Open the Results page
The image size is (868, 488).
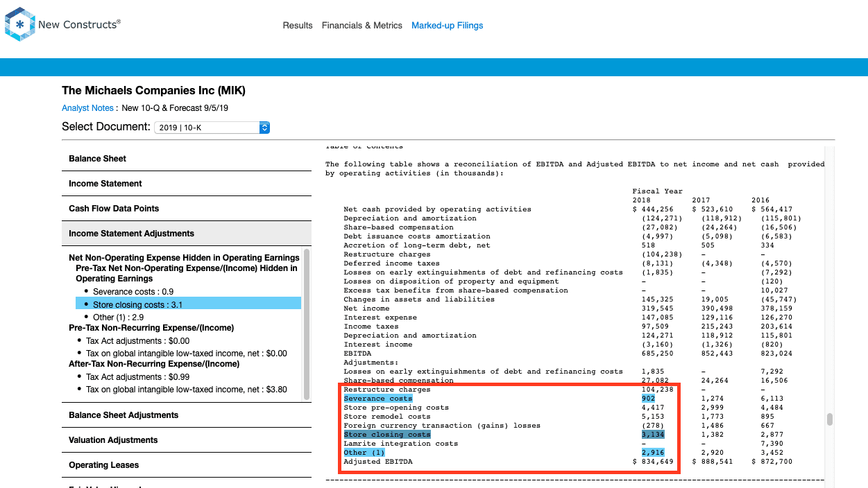point(298,26)
